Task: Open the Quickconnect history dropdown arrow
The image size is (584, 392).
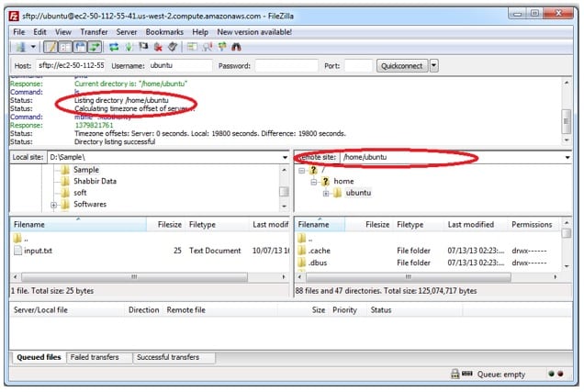Action: [433, 66]
